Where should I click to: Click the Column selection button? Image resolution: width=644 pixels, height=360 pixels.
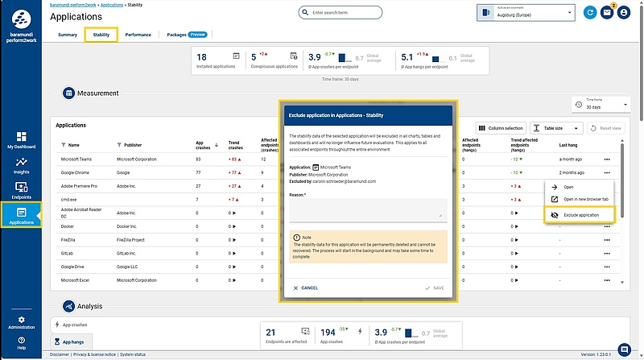coord(501,128)
